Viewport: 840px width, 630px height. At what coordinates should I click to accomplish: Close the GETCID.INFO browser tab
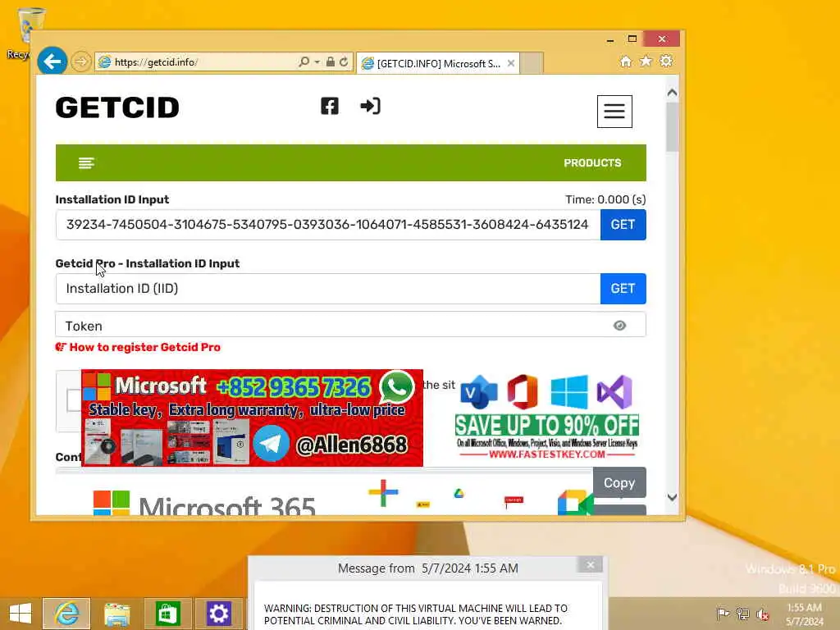click(x=511, y=63)
